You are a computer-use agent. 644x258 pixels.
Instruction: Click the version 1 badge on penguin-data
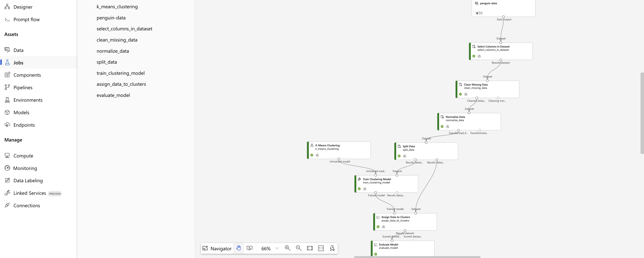tap(479, 13)
